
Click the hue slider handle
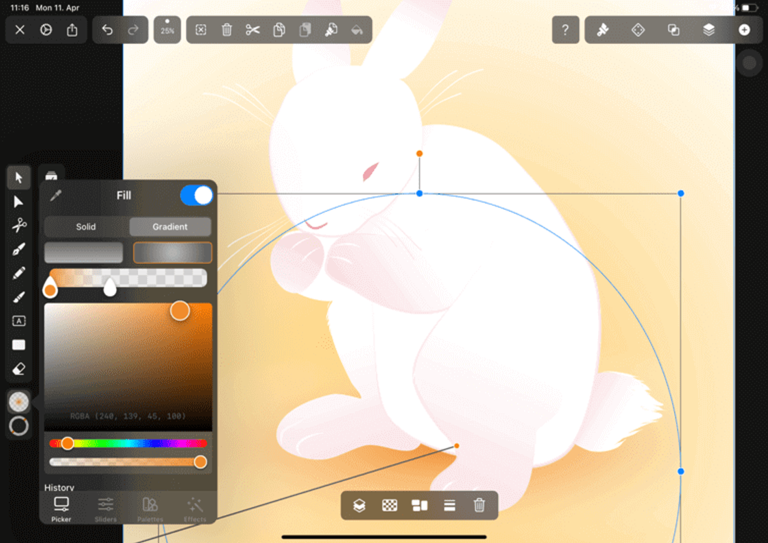click(x=67, y=444)
